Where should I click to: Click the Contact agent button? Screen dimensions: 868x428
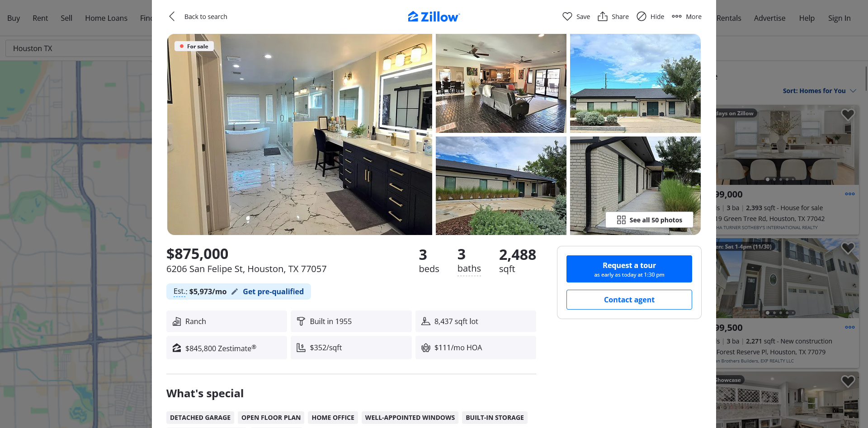pyautogui.click(x=629, y=300)
